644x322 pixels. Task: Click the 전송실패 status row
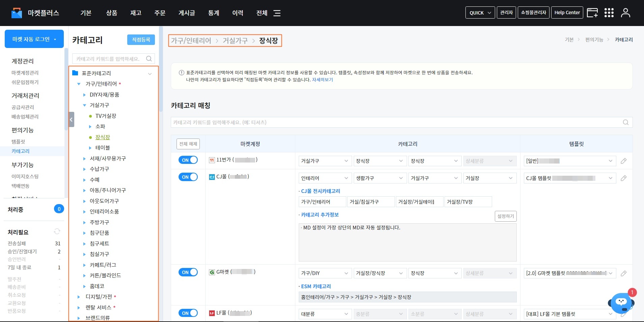point(34,243)
